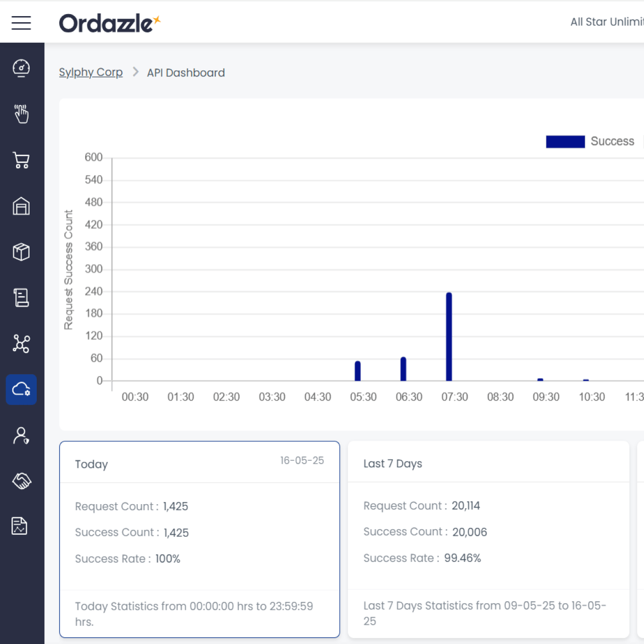The image size is (644, 644).
Task: Select the warehouse sidebar icon
Action: point(21,206)
